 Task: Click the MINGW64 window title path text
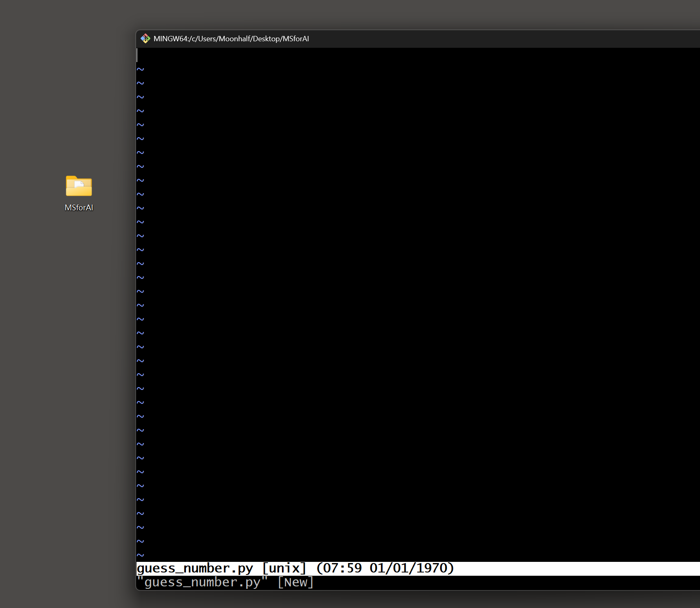coord(231,39)
